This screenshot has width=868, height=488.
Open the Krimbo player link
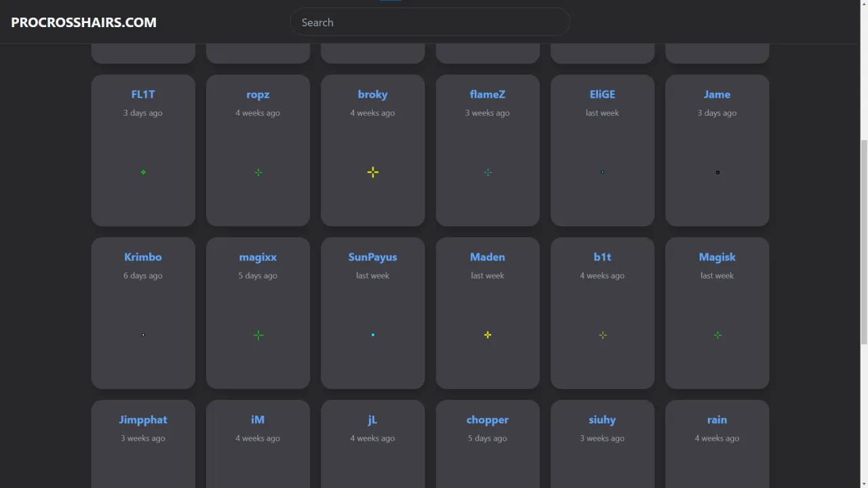pos(143,257)
